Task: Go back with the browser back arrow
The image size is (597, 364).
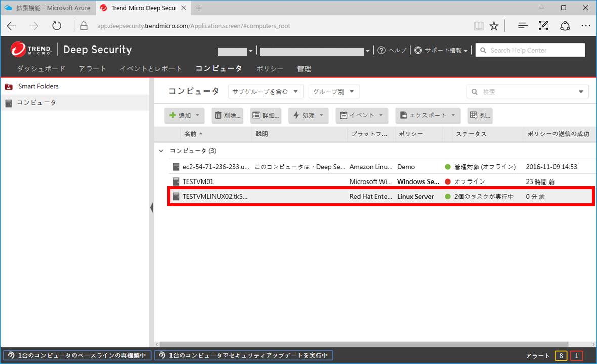Action: click(12, 26)
